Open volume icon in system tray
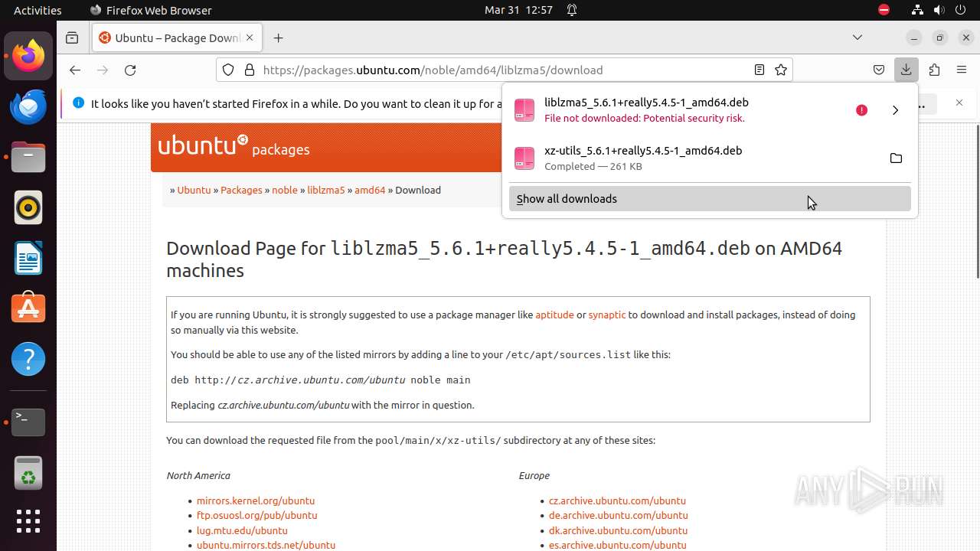 [x=939, y=10]
